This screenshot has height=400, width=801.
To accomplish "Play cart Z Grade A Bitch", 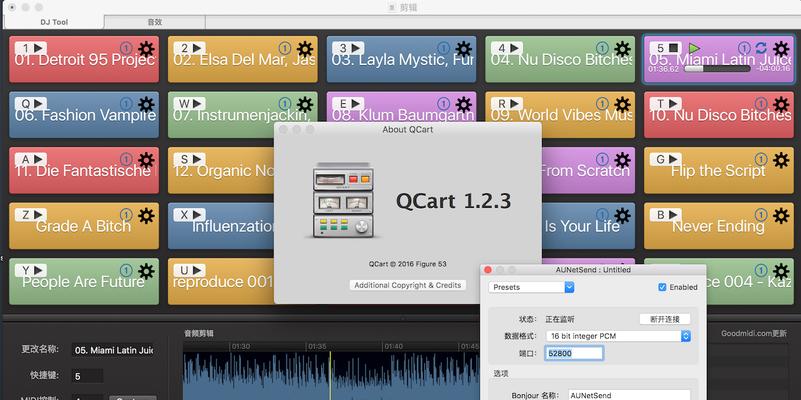I will coord(39,215).
